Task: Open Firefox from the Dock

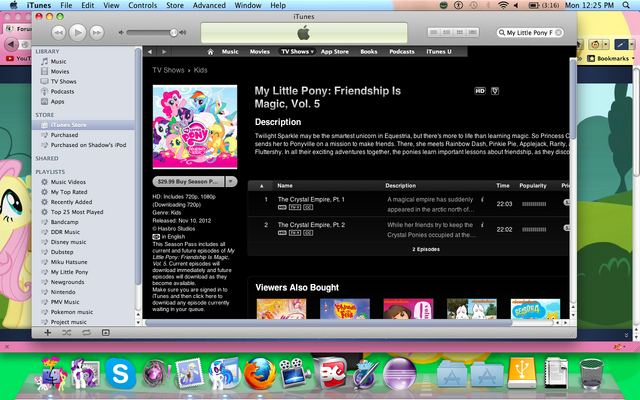Action: [x=260, y=373]
